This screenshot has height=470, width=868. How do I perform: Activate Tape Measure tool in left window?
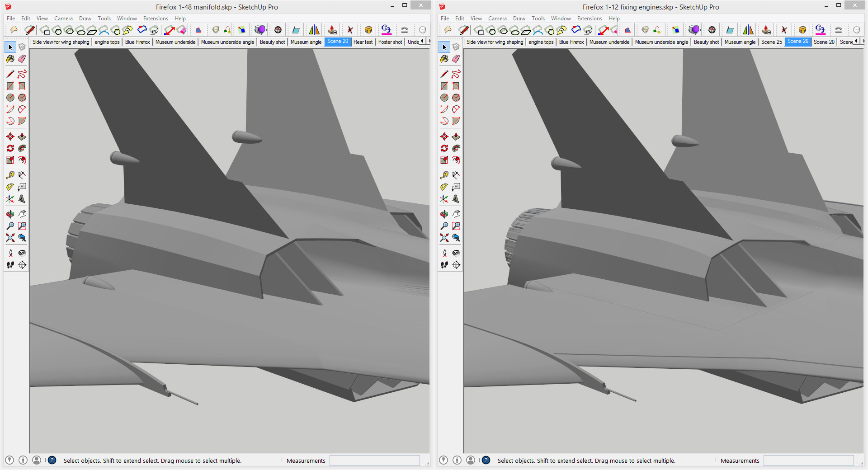[10, 175]
